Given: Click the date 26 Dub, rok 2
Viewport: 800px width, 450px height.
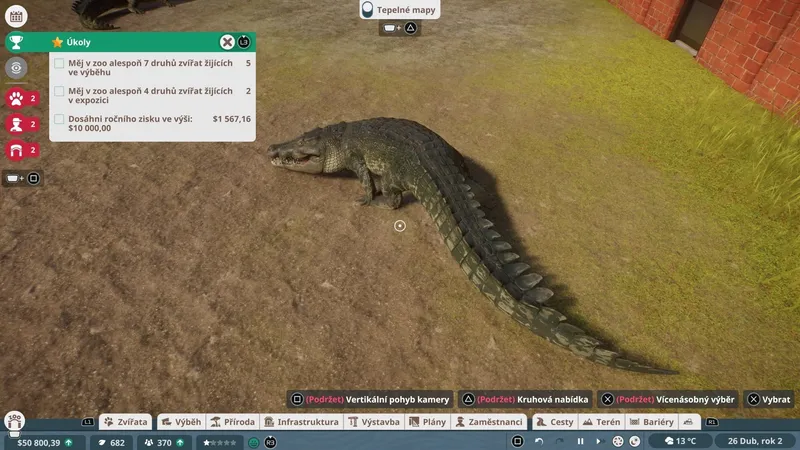Looking at the screenshot, I should [755, 441].
